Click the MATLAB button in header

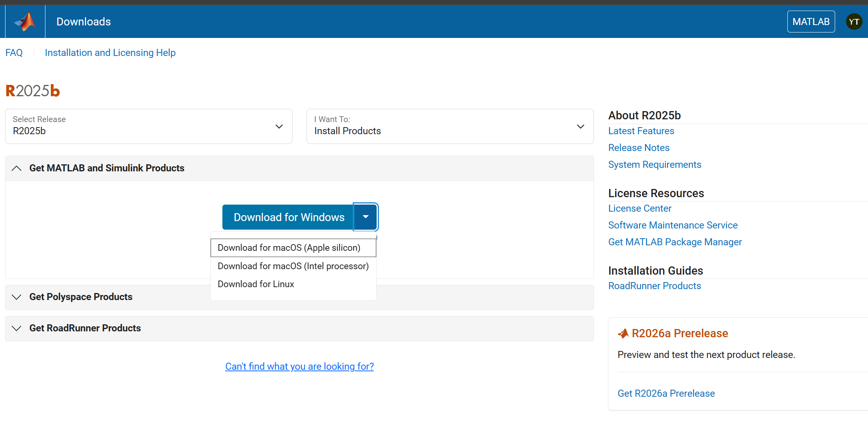pos(810,22)
